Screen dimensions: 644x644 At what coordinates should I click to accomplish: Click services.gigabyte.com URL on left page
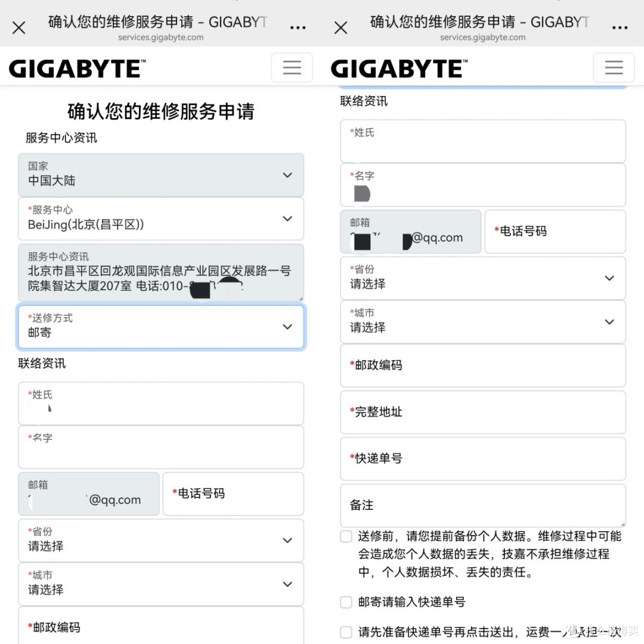[x=160, y=38]
